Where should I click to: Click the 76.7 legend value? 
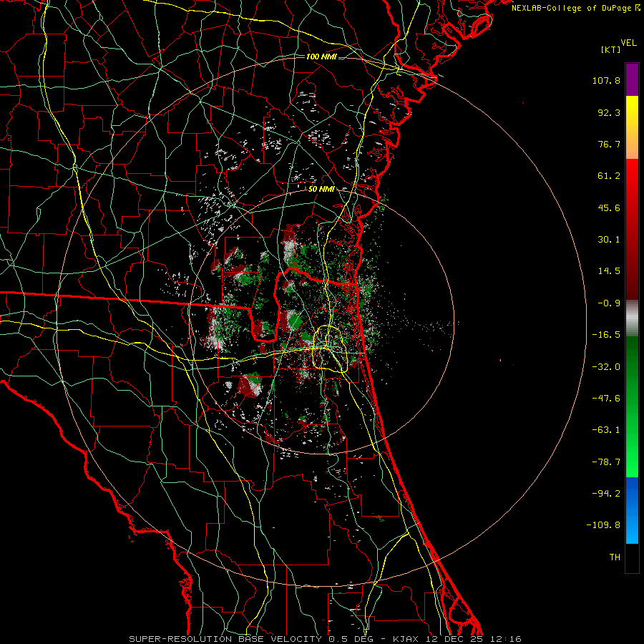point(609,144)
